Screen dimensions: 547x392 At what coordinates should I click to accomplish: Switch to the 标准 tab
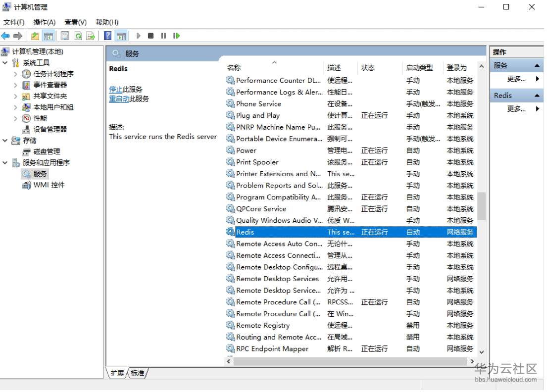coord(138,374)
